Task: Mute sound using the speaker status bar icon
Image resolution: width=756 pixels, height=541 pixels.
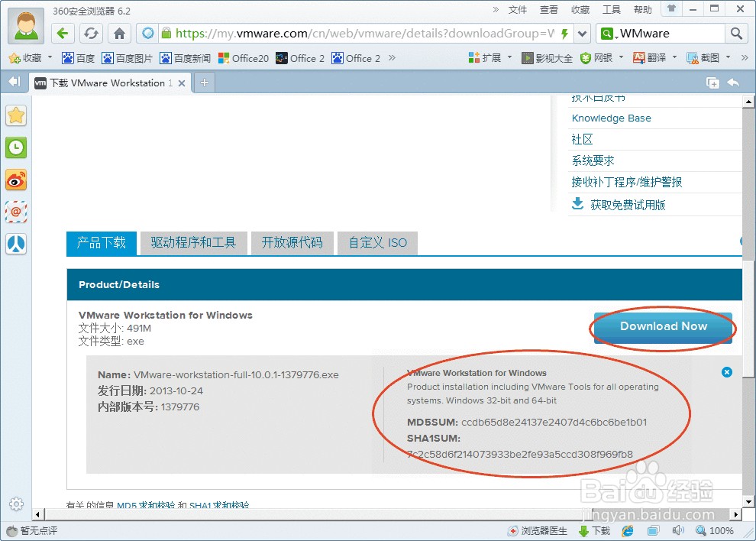Action: tap(678, 530)
